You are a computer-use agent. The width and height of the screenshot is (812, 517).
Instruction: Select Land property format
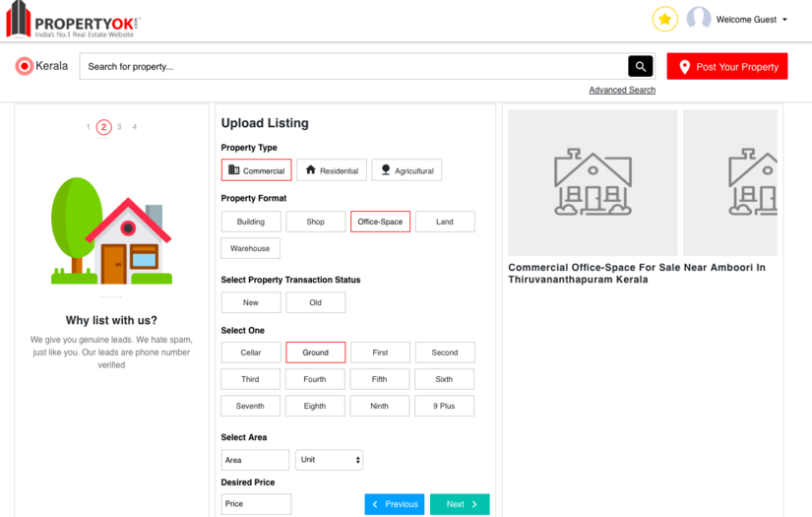pyautogui.click(x=445, y=222)
